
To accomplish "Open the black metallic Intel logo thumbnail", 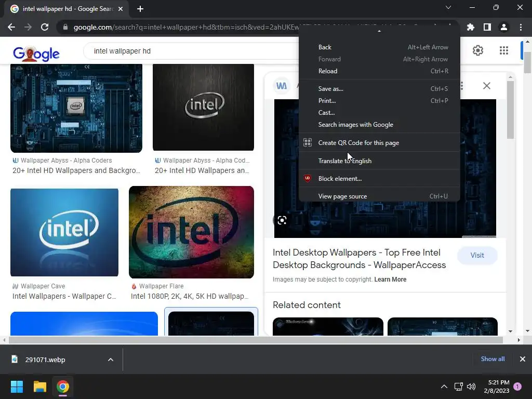I will (x=203, y=107).
